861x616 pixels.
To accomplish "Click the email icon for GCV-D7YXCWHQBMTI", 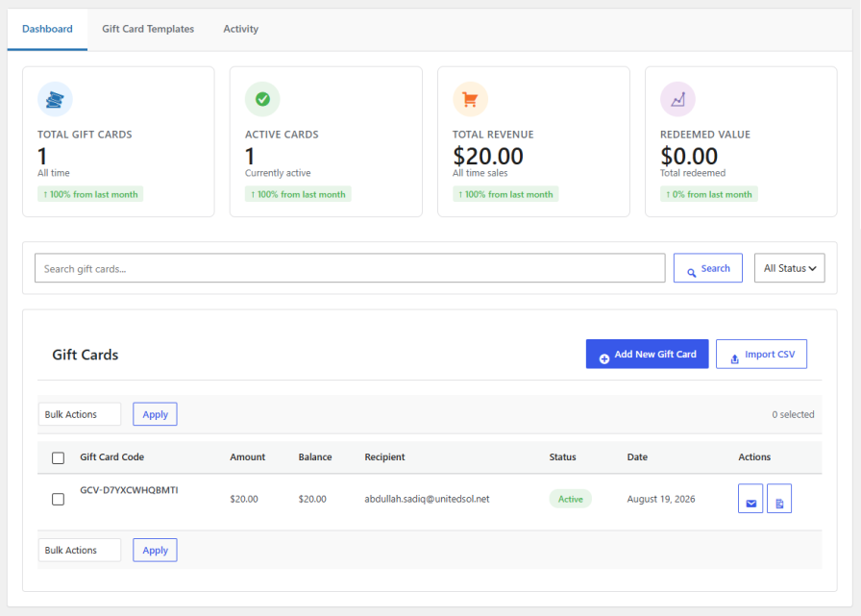I will pos(750,499).
